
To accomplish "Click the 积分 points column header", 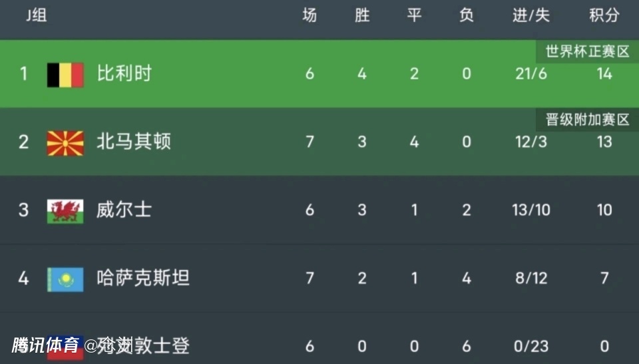I will click(x=604, y=16).
